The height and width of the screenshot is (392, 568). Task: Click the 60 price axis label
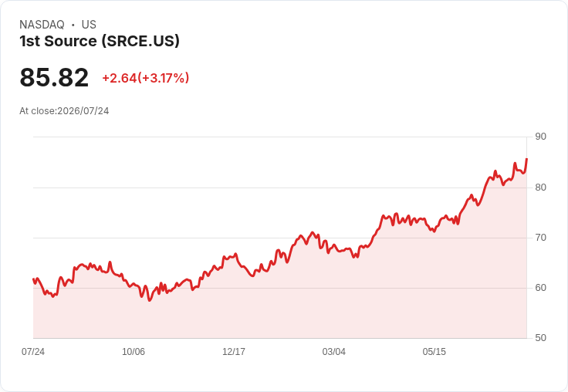pyautogui.click(x=540, y=288)
